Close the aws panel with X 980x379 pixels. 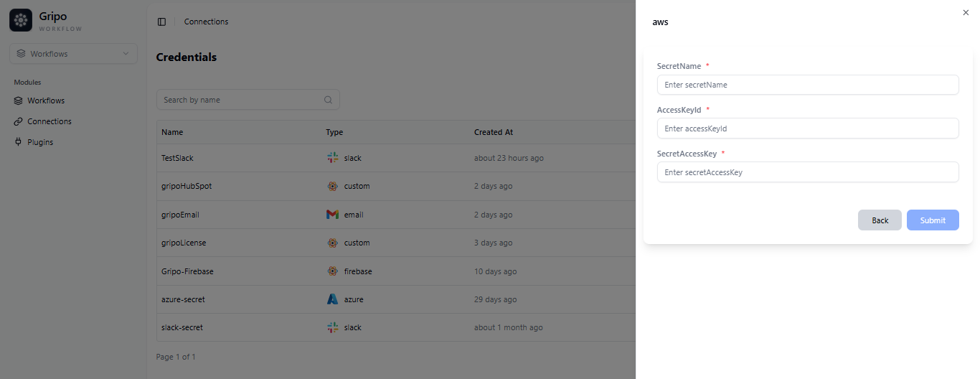point(965,12)
